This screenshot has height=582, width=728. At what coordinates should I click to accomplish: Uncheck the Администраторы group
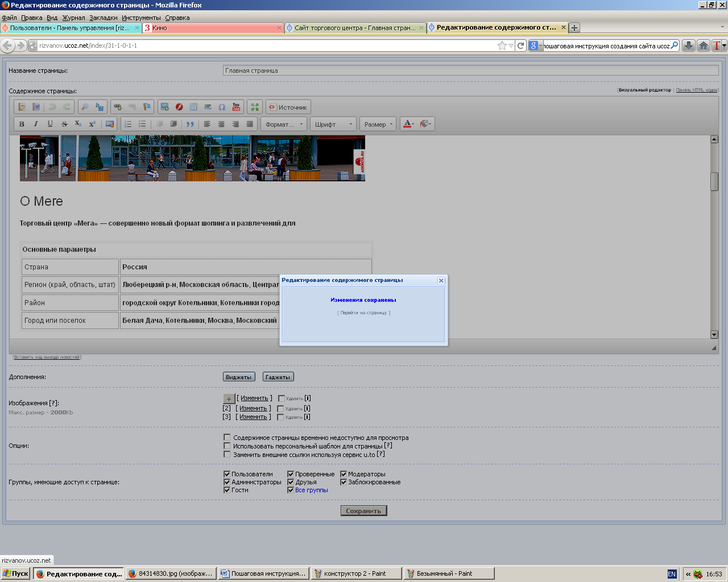tap(227, 482)
